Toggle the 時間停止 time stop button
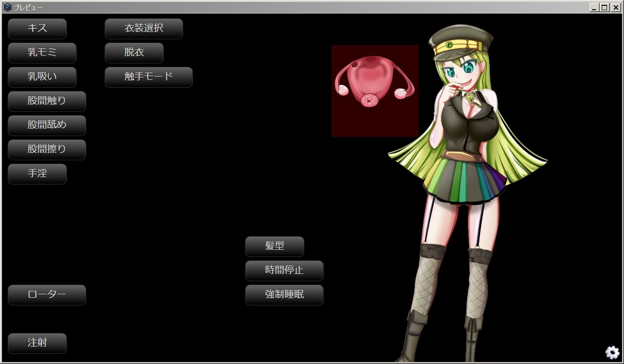This screenshot has width=624, height=364. pos(284,271)
